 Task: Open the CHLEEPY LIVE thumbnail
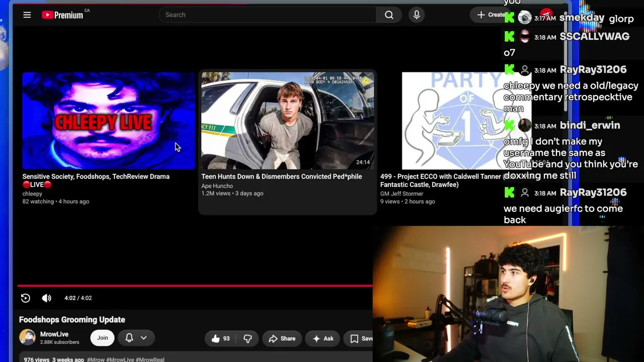click(x=108, y=121)
